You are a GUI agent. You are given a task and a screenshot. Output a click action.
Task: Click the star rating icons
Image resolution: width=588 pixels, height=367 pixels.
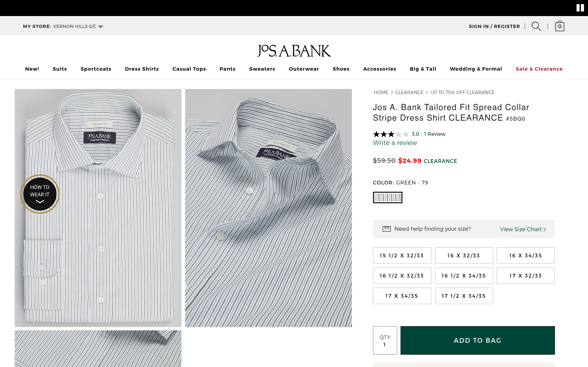391,134
